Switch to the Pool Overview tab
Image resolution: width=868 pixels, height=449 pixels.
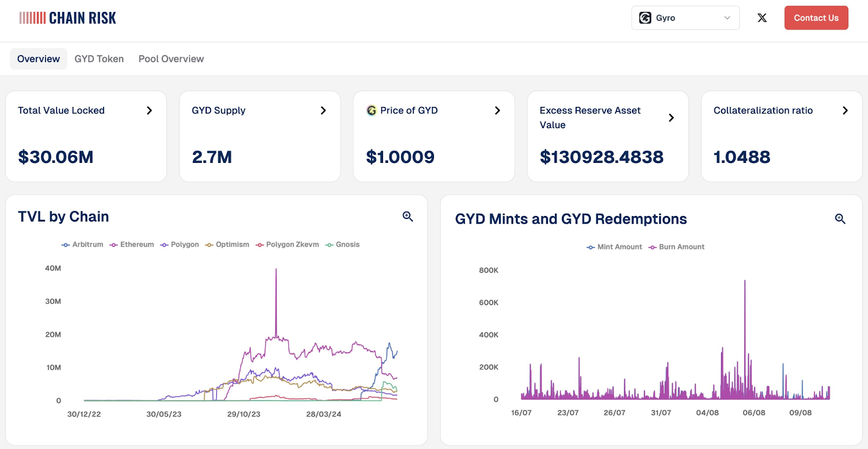coord(171,59)
